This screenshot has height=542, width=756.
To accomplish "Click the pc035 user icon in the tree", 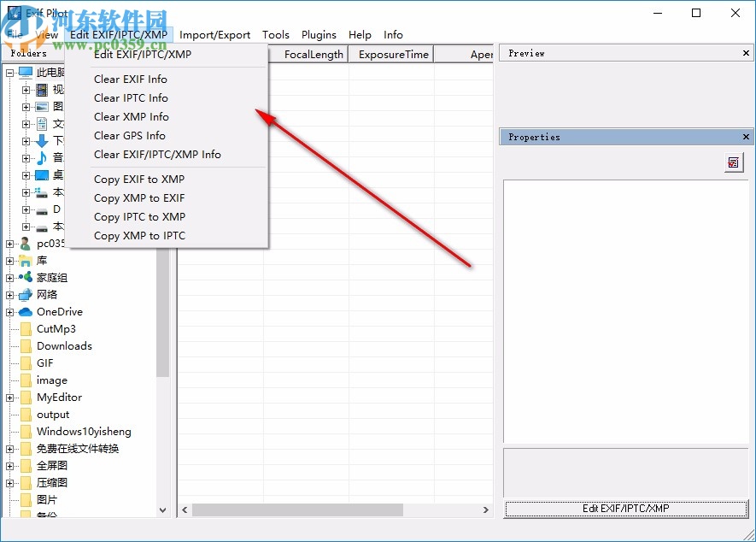I will tap(26, 243).
